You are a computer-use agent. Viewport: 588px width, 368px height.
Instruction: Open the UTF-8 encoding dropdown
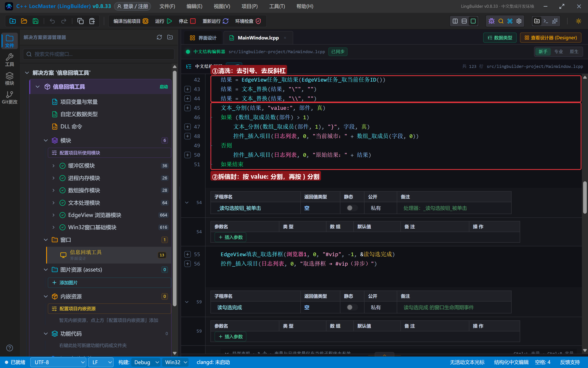58,362
